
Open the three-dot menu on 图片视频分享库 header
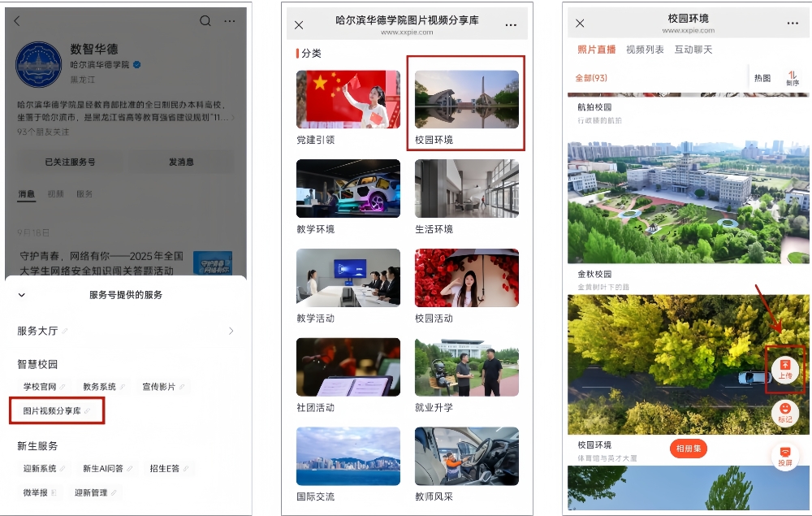coord(511,25)
